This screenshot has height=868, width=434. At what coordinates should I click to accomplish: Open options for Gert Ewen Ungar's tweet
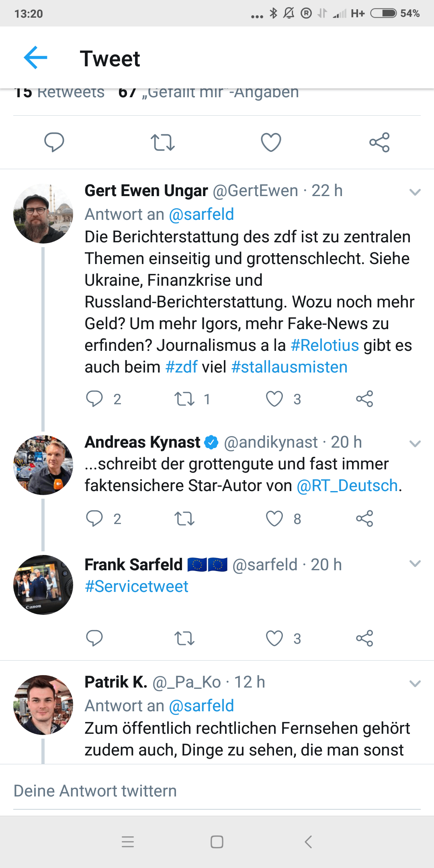tap(415, 192)
